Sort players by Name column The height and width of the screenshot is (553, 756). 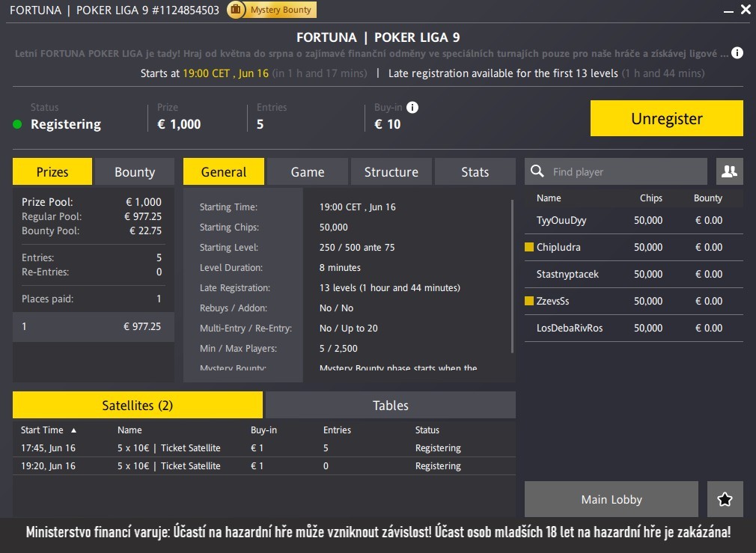pos(549,198)
